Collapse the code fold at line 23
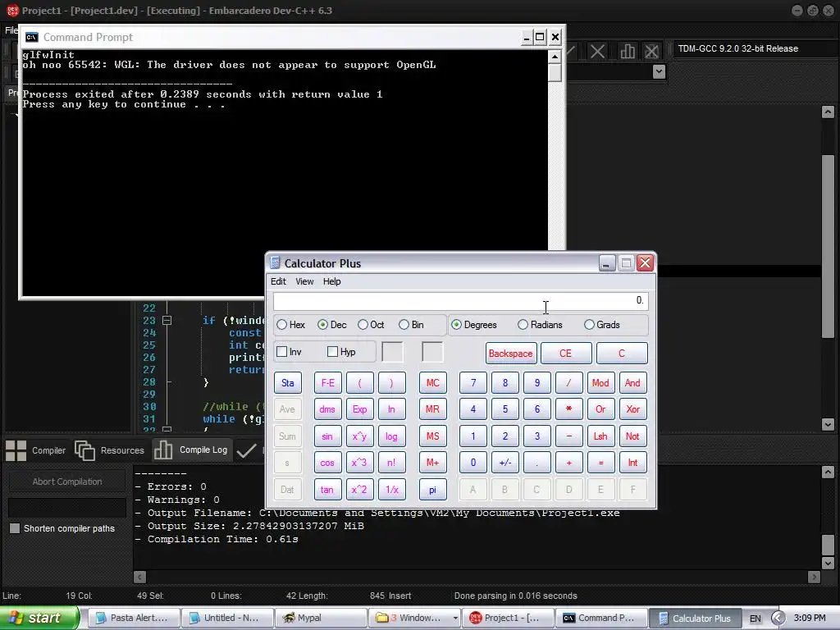Image resolution: width=840 pixels, height=630 pixels. pos(167,321)
